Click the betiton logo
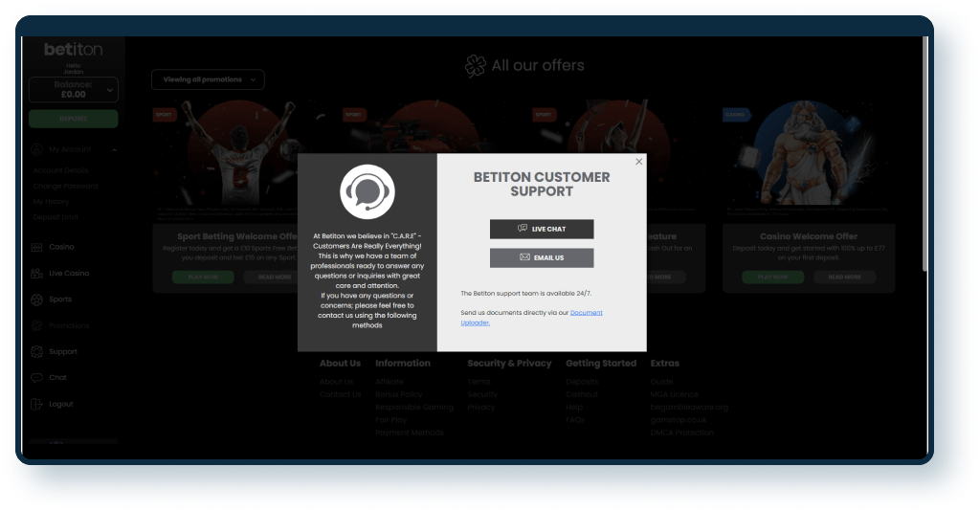980x511 pixels. 73,50
